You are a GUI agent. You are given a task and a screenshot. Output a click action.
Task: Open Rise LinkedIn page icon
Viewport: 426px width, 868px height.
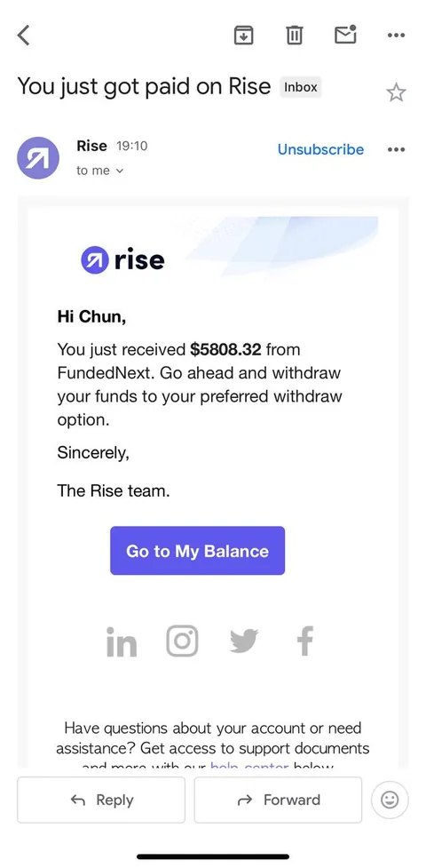click(122, 641)
